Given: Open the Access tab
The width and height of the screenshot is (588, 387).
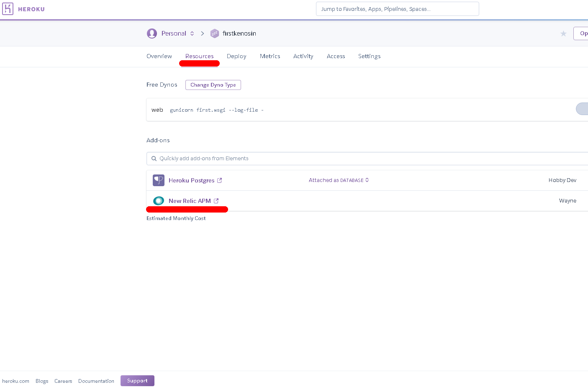Looking at the screenshot, I should coord(336,56).
